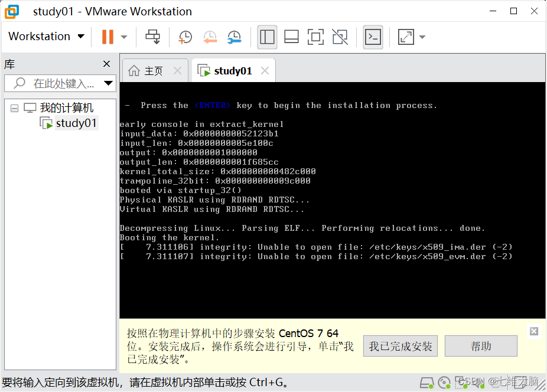Toggle the library sidebar view
This screenshot has width=547, height=392.
[x=267, y=37]
